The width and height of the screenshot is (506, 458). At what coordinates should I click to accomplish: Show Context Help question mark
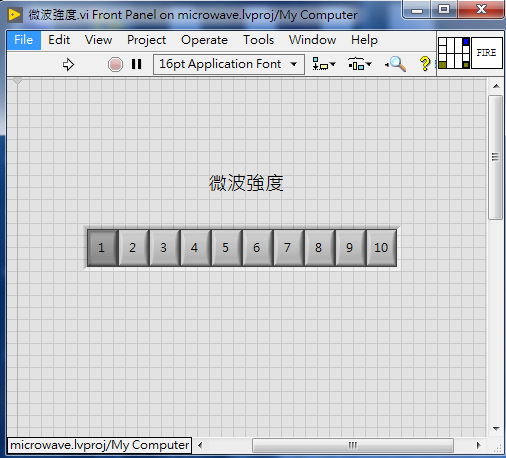(x=425, y=64)
